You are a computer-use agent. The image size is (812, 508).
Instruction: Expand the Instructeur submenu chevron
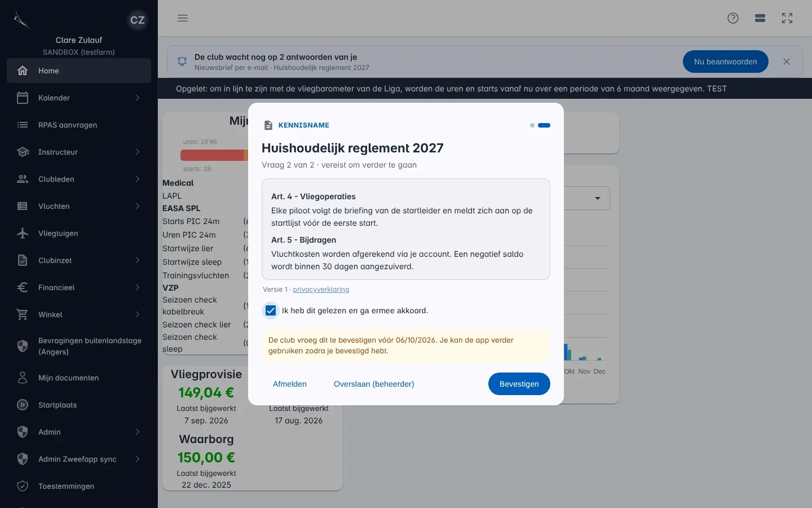pyautogui.click(x=138, y=152)
